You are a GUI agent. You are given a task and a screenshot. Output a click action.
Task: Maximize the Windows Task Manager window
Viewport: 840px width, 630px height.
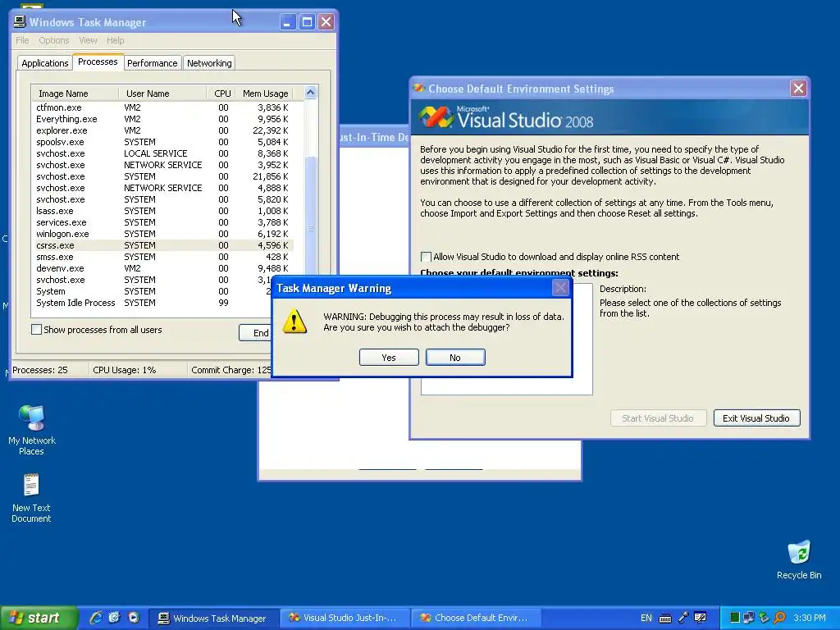point(307,22)
